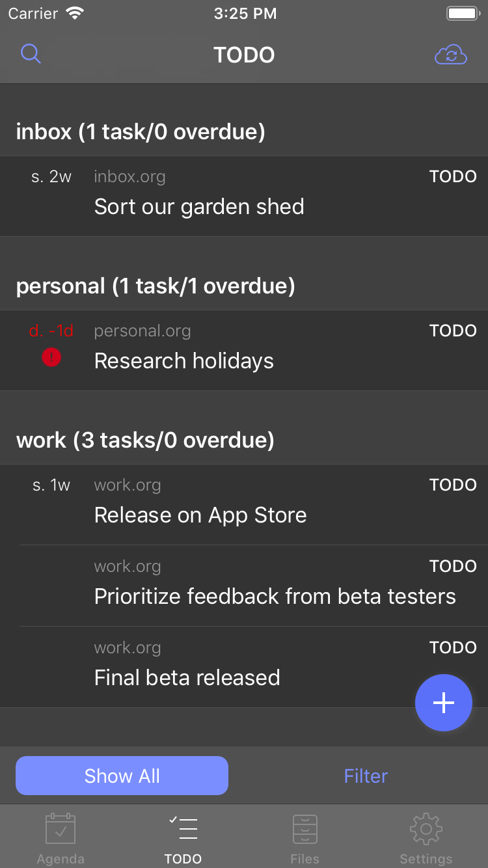Screen dimensions: 488x868
Task: Tap TODO state on Final beta released
Action: pyautogui.click(x=453, y=647)
